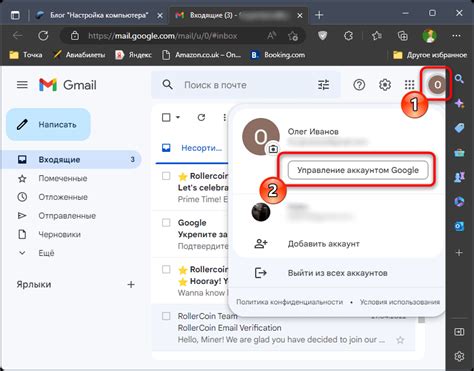Switch to the Блог Настройка компьютера browser tab
This screenshot has height=371, width=474.
click(x=98, y=15)
